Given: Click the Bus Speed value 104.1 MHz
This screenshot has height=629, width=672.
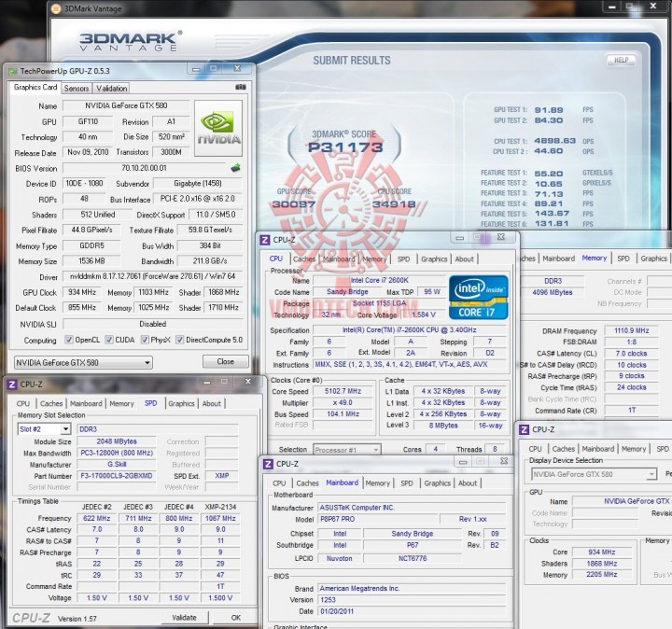Looking at the screenshot, I should click(x=343, y=414).
